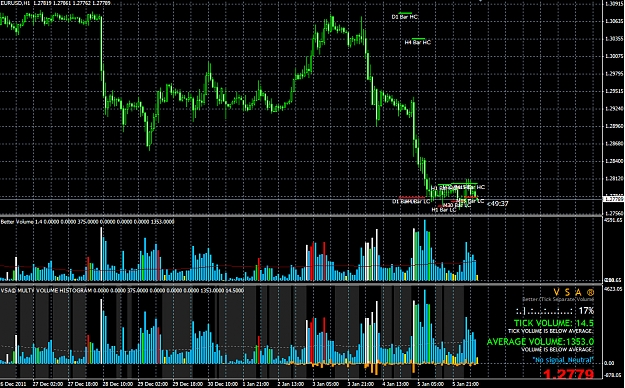Click the large red price '1.2779'
The height and width of the screenshot is (388, 625).
[x=569, y=374]
